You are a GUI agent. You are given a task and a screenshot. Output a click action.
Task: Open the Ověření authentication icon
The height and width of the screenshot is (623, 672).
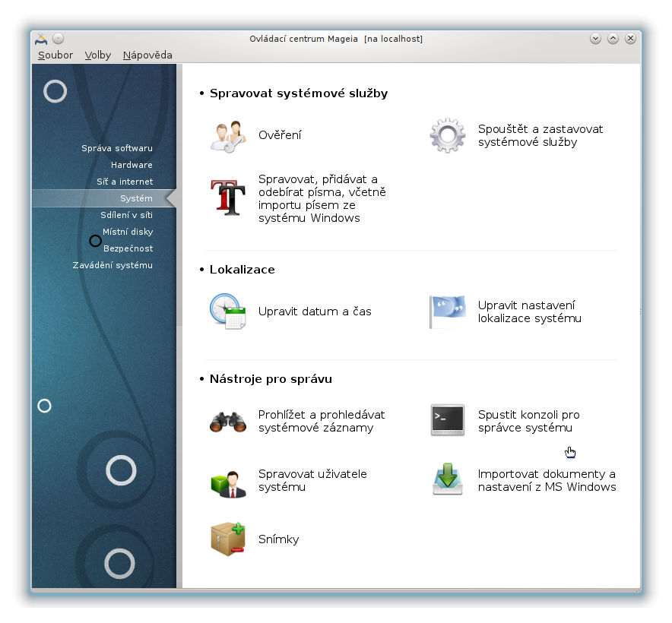[228, 136]
